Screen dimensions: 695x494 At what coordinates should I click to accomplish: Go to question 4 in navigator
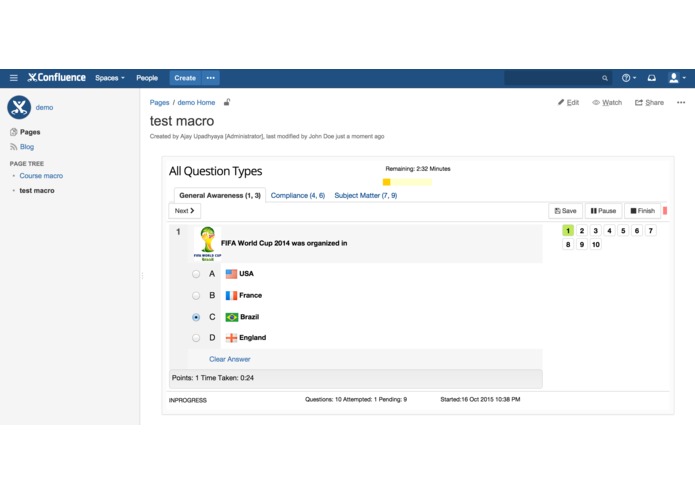coord(609,231)
